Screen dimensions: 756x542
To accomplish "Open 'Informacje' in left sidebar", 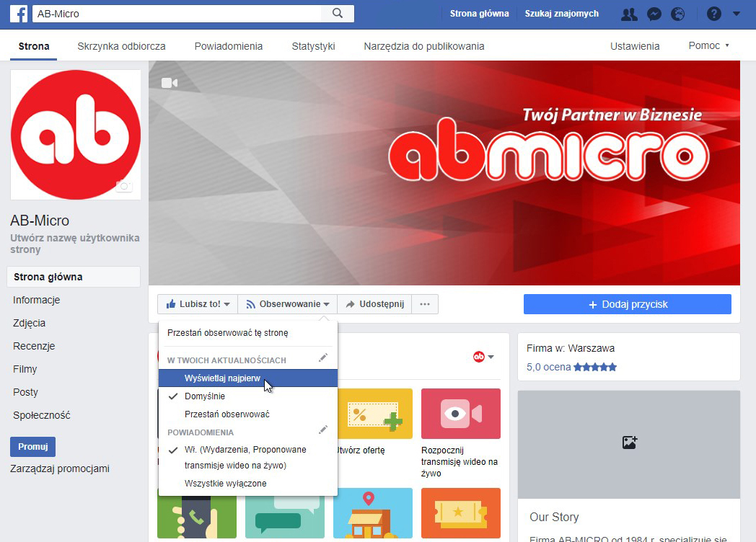I will (x=37, y=300).
